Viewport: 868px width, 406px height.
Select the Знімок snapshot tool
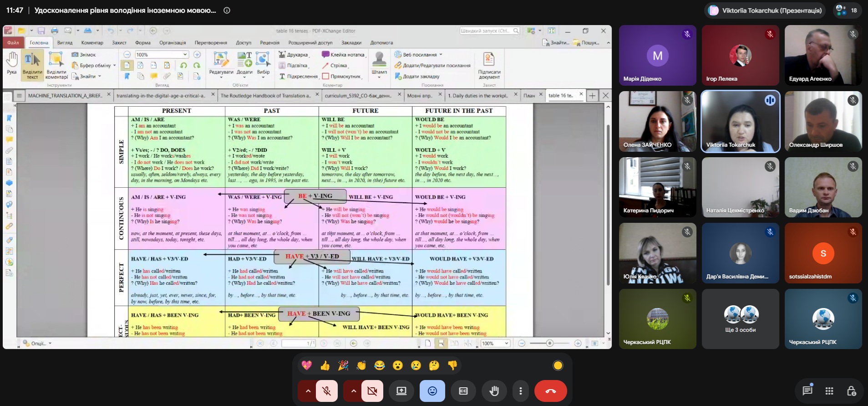pyautogui.click(x=84, y=55)
